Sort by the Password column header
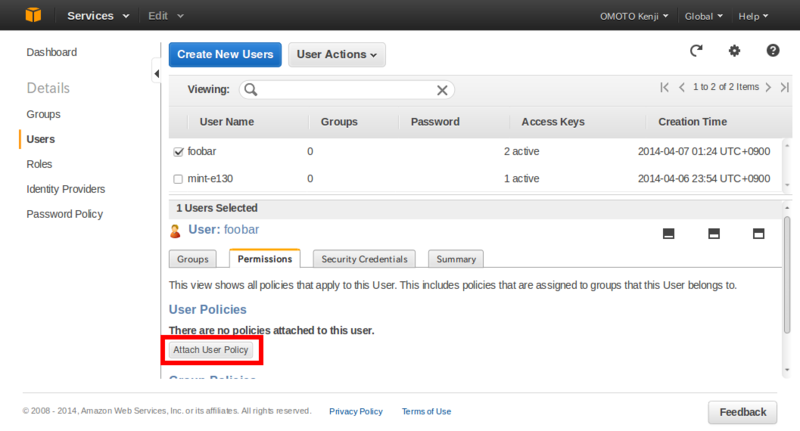The width and height of the screenshot is (800, 431). (435, 122)
